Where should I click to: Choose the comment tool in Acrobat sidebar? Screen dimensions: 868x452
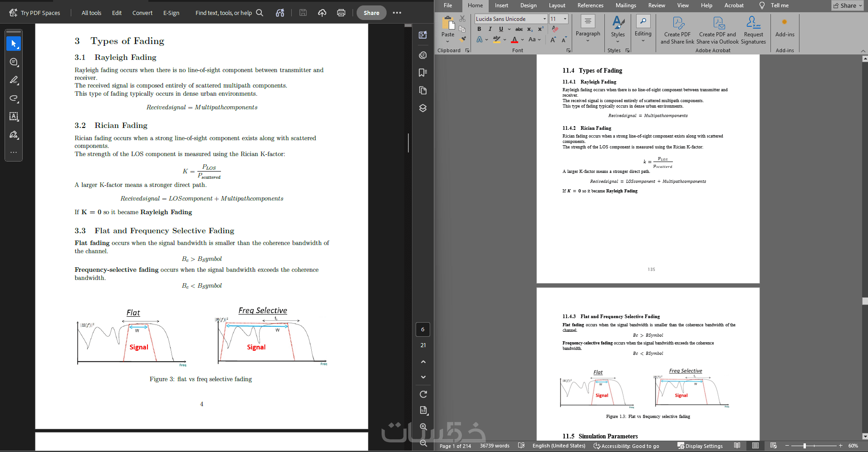14,62
